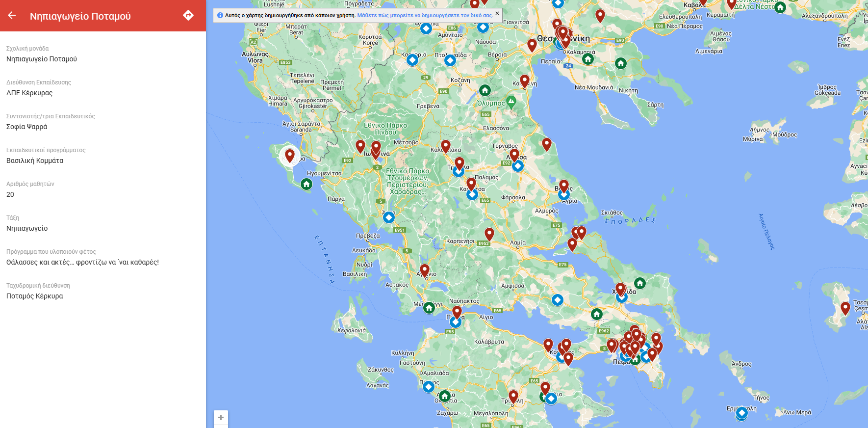Open the 'Μάθετε πώς μπορείτε να δημιουργήσετε' link
This screenshot has width=868, height=428.
pyautogui.click(x=425, y=15)
